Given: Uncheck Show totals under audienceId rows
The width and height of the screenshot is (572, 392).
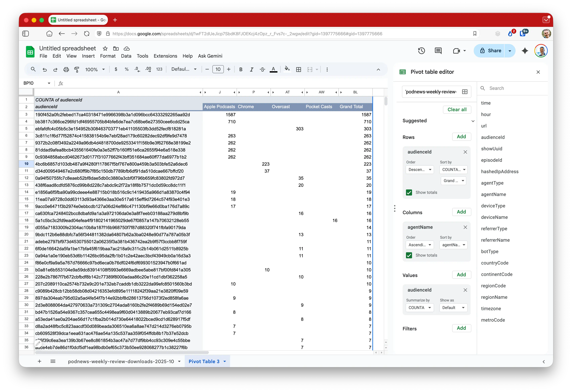Looking at the screenshot, I should click(x=409, y=192).
